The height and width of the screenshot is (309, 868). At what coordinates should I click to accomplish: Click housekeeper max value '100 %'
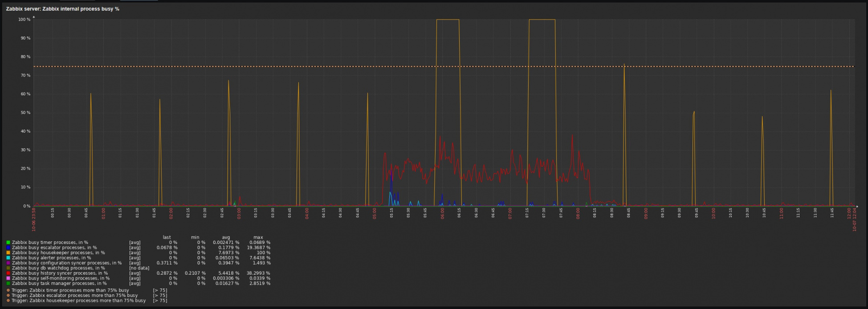262,253
